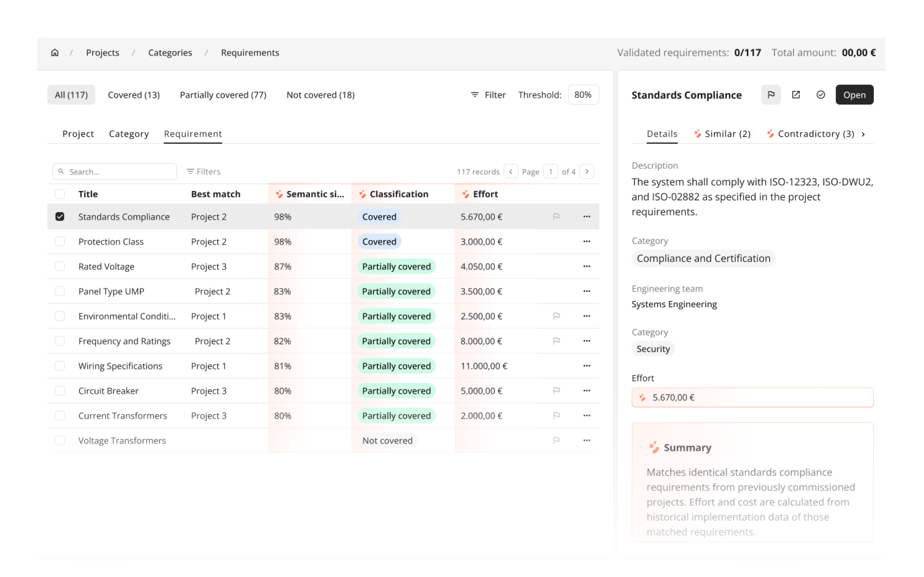Select the Rated Voltage row checkbox
The height and width of the screenshot is (577, 924).
coord(60,267)
